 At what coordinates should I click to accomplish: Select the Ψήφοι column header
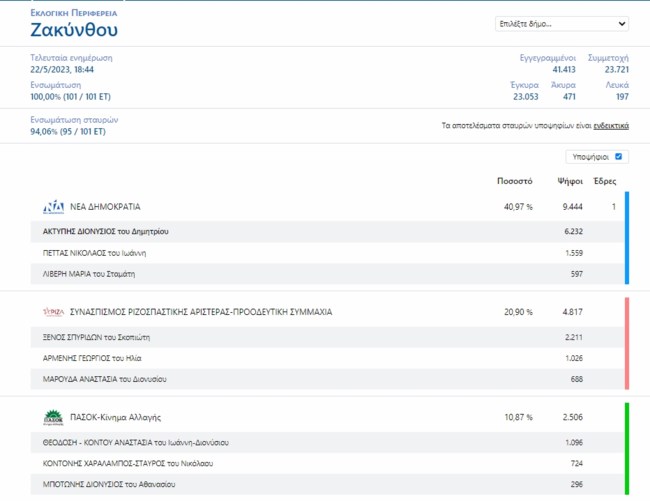click(x=570, y=181)
